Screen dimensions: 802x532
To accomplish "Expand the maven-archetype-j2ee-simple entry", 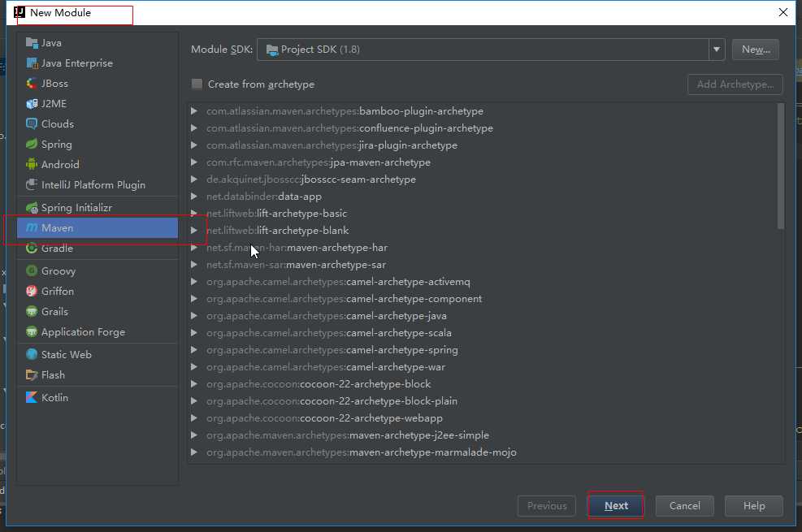I will pos(194,435).
